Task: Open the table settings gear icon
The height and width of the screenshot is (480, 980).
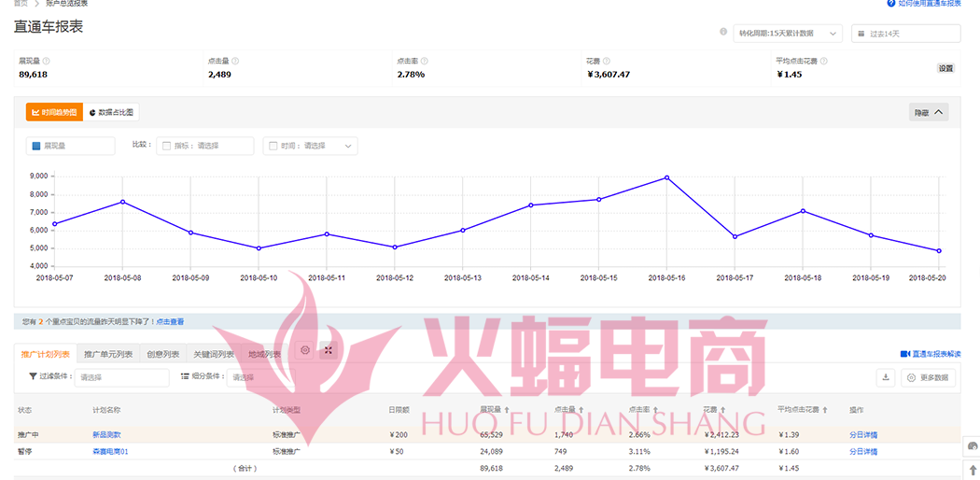Action: pyautogui.click(x=304, y=350)
